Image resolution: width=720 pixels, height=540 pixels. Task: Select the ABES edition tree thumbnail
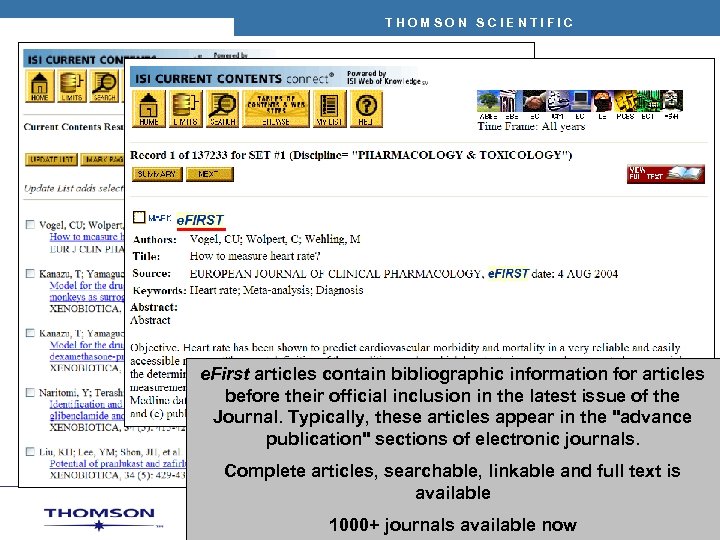point(488,101)
